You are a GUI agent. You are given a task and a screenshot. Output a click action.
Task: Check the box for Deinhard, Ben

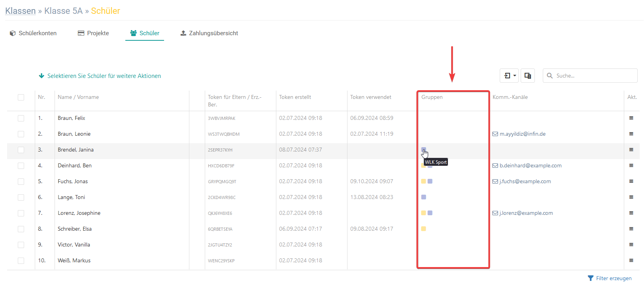tap(21, 166)
